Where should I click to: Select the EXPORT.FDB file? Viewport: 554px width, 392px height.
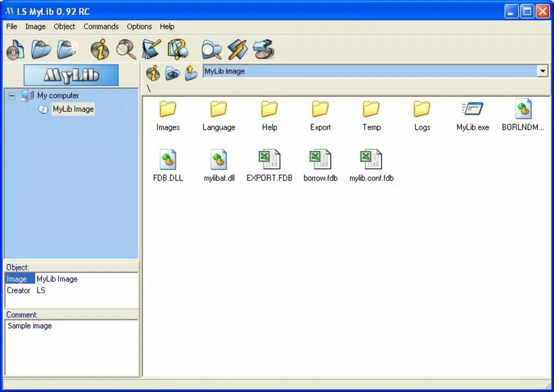(x=270, y=166)
